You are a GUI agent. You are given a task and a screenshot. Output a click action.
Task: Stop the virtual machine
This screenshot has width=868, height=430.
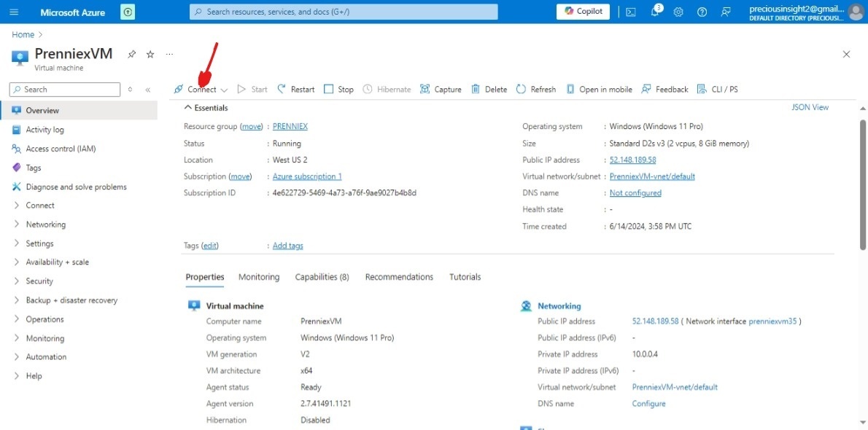tap(338, 89)
